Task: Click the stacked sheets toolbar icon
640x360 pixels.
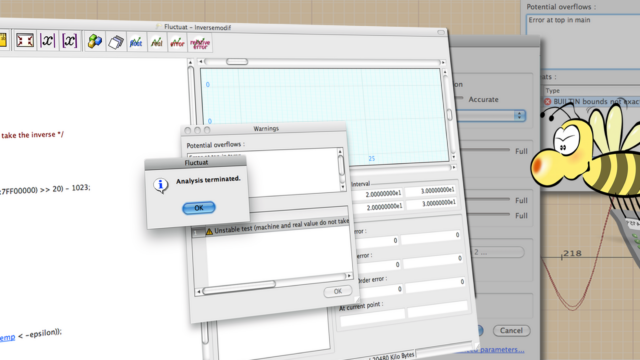Action: 116,42
